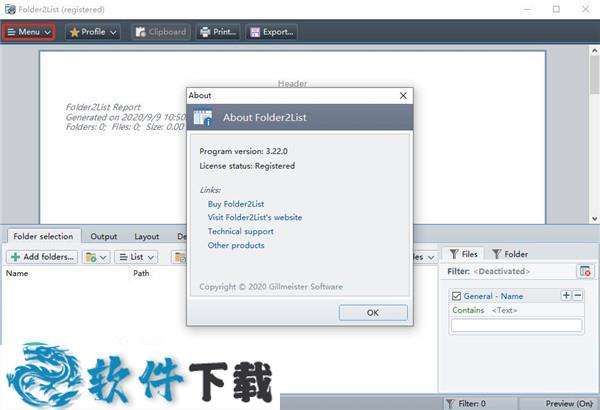Click the star icon on Profile button

[74, 32]
